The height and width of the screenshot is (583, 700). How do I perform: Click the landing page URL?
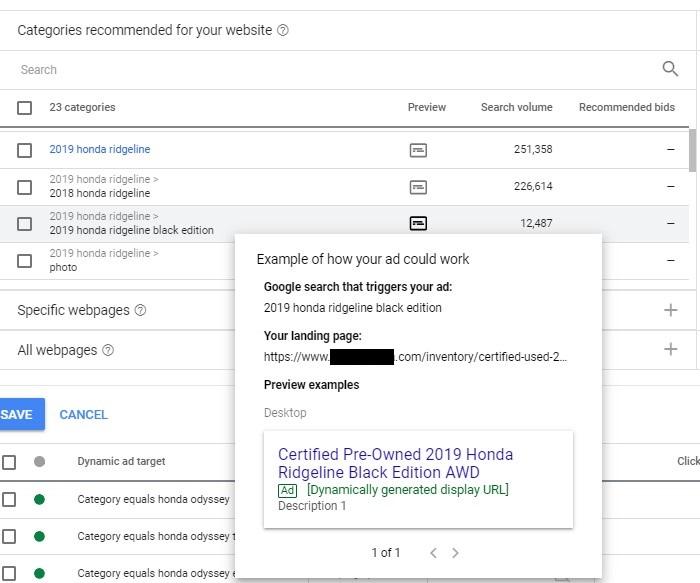point(415,357)
